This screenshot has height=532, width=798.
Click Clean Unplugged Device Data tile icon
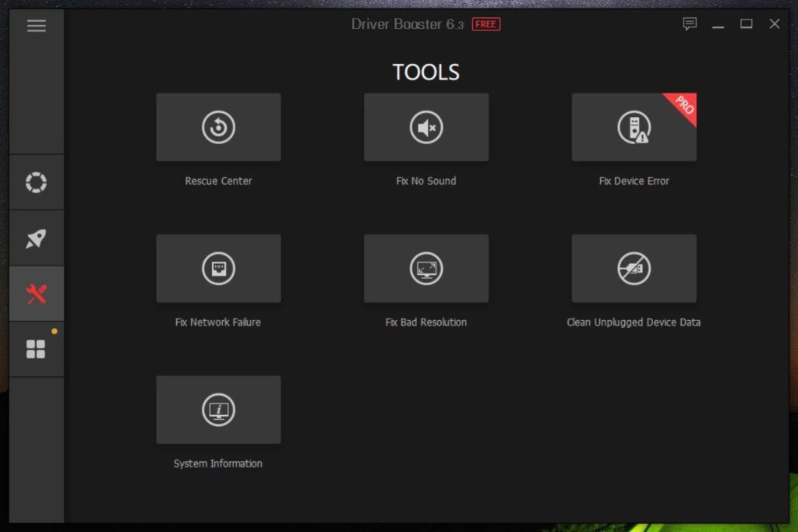[x=634, y=269]
